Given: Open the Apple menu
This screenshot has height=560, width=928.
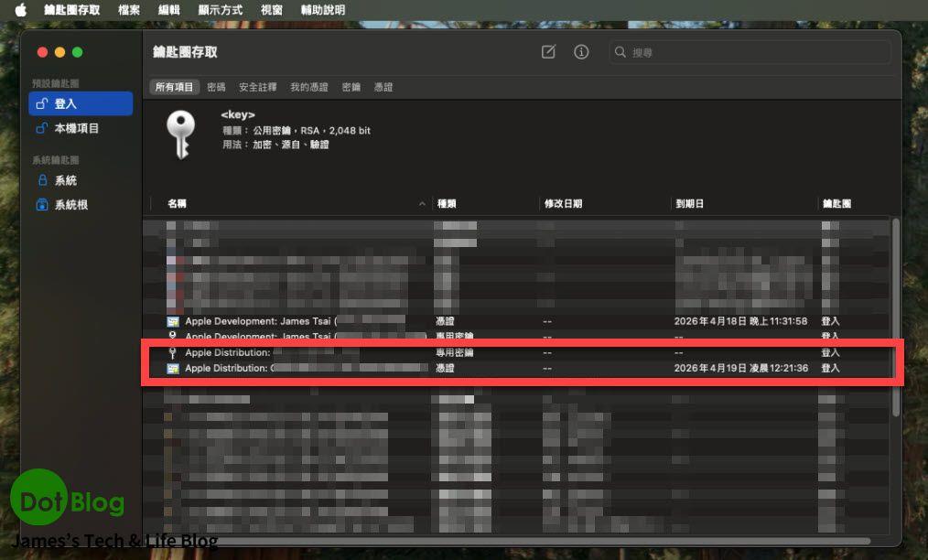Looking at the screenshot, I should pos(20,10).
